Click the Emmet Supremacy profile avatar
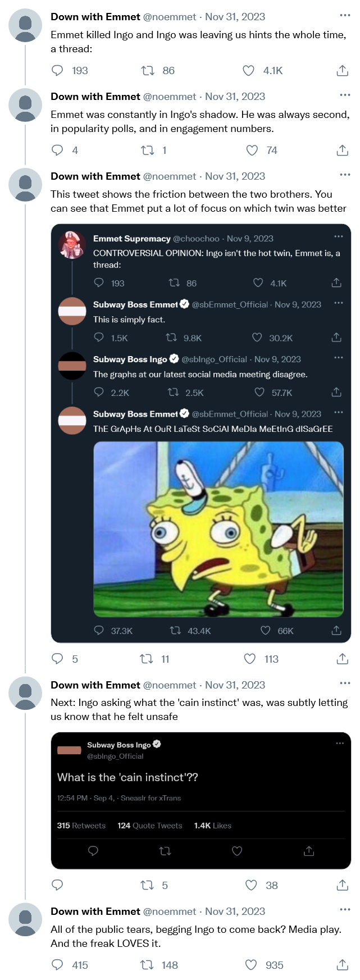The height and width of the screenshot is (980, 360). pos(72,245)
